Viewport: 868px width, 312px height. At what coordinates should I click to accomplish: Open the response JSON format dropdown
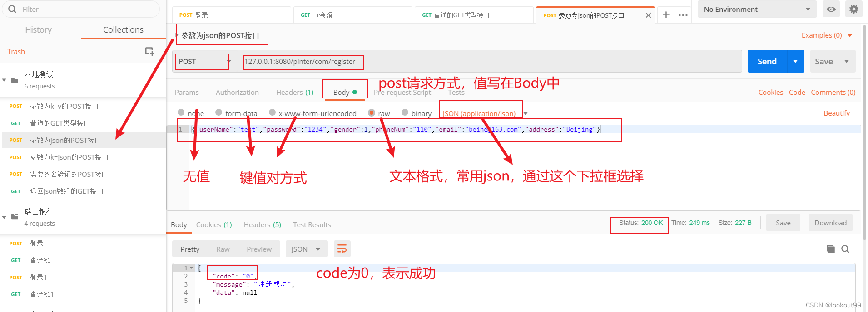pos(306,249)
